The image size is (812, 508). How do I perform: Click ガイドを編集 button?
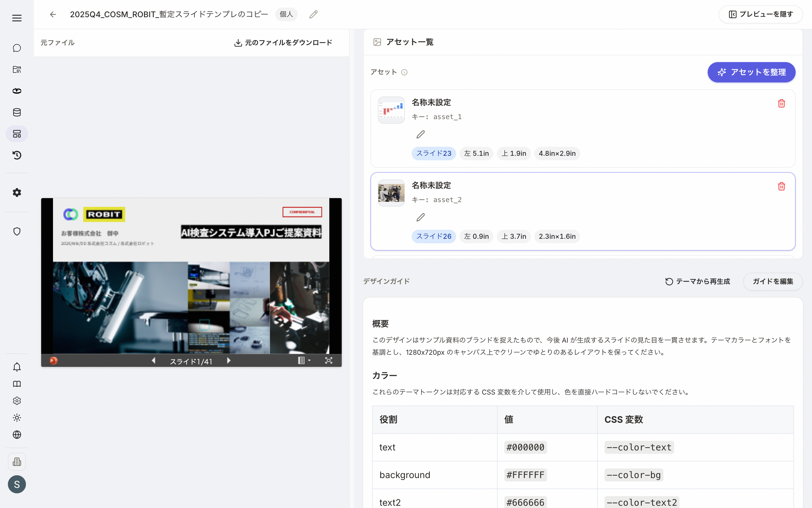click(773, 282)
